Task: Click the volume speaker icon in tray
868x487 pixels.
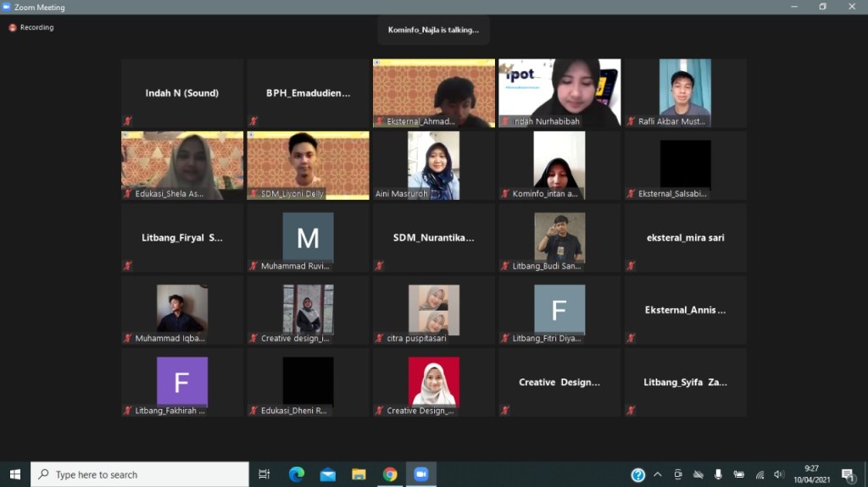Action: (x=779, y=474)
